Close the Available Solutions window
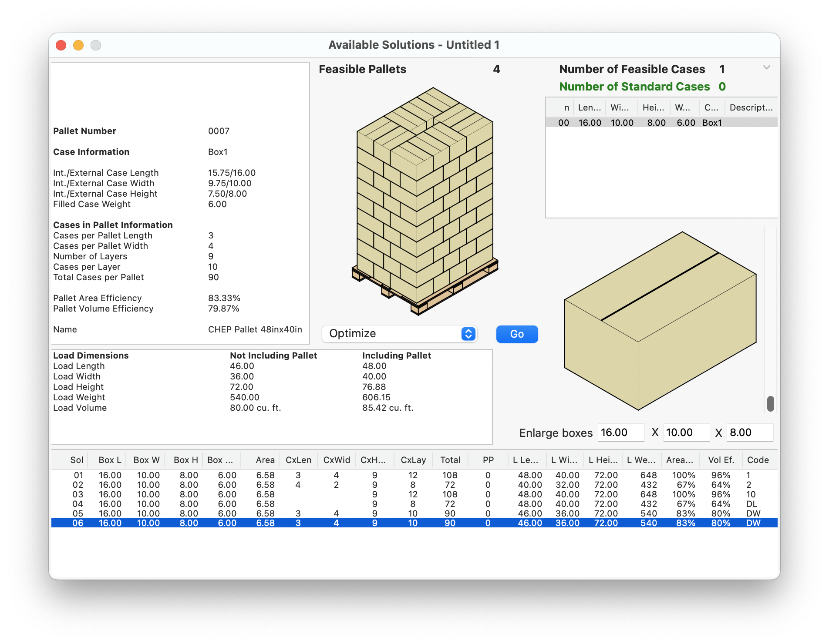This screenshot has width=829, height=644. (61, 45)
